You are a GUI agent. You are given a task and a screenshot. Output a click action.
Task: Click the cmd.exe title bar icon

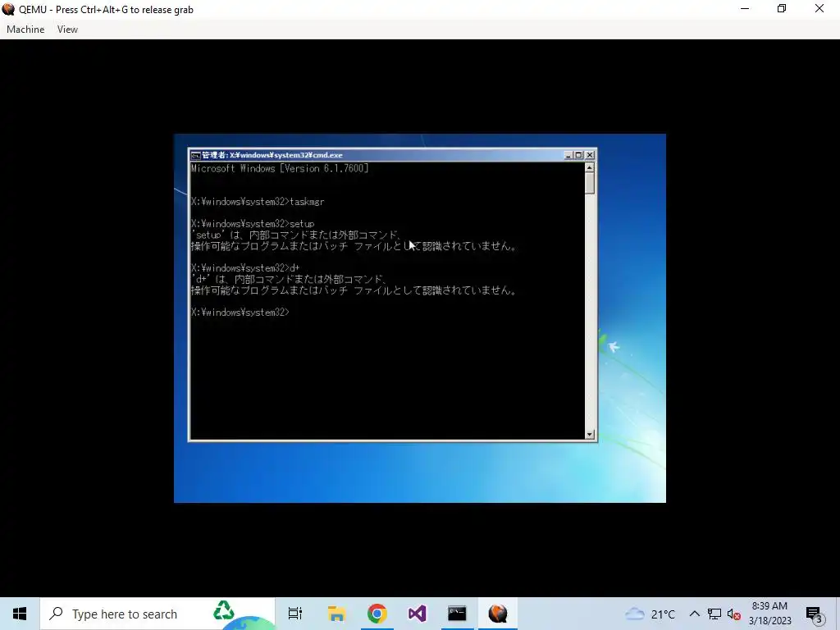(195, 155)
